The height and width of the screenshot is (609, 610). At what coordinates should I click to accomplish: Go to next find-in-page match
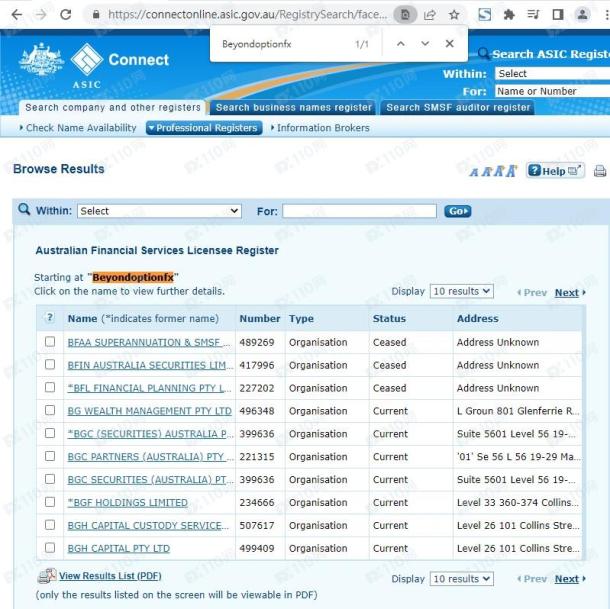pyautogui.click(x=425, y=44)
